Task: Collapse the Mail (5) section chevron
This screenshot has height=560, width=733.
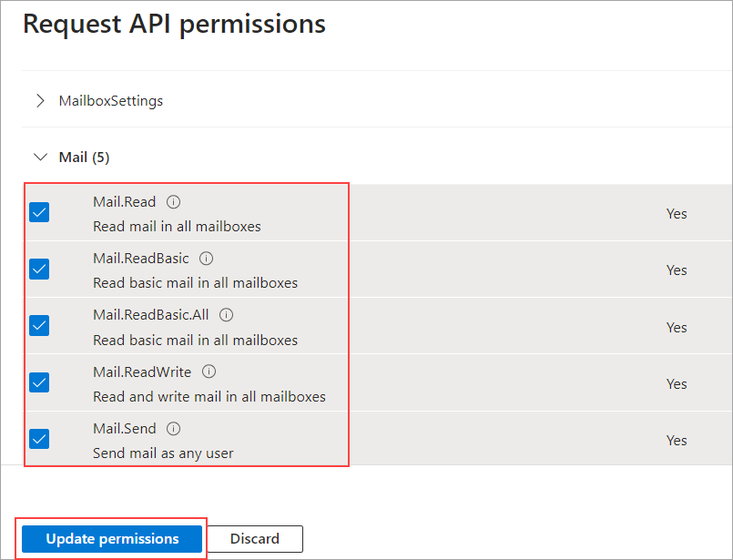Action: coord(40,158)
